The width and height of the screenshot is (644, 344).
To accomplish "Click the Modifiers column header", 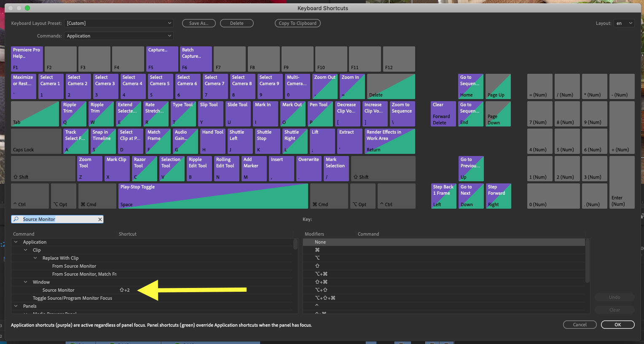I will tap(314, 234).
